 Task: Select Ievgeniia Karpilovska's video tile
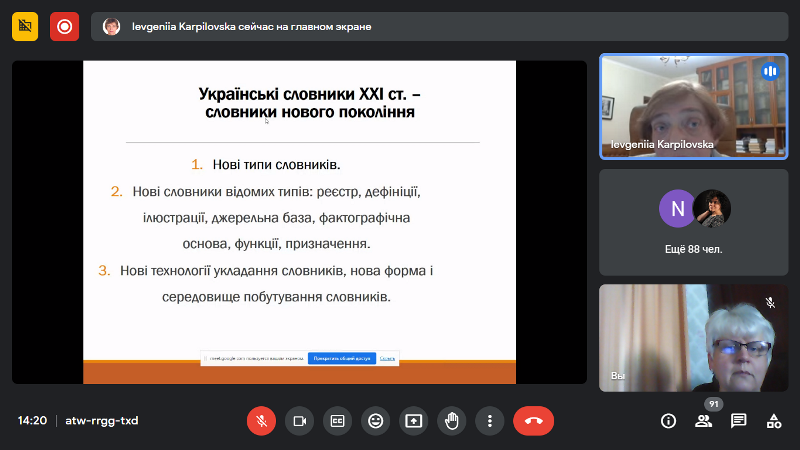click(693, 106)
